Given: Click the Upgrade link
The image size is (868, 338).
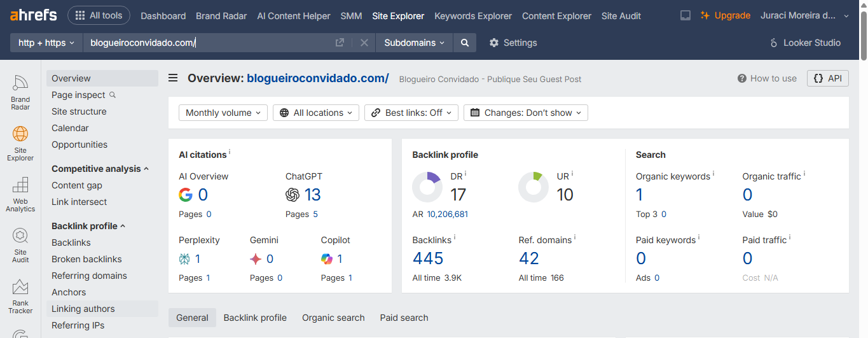Looking at the screenshot, I should tap(726, 16).
